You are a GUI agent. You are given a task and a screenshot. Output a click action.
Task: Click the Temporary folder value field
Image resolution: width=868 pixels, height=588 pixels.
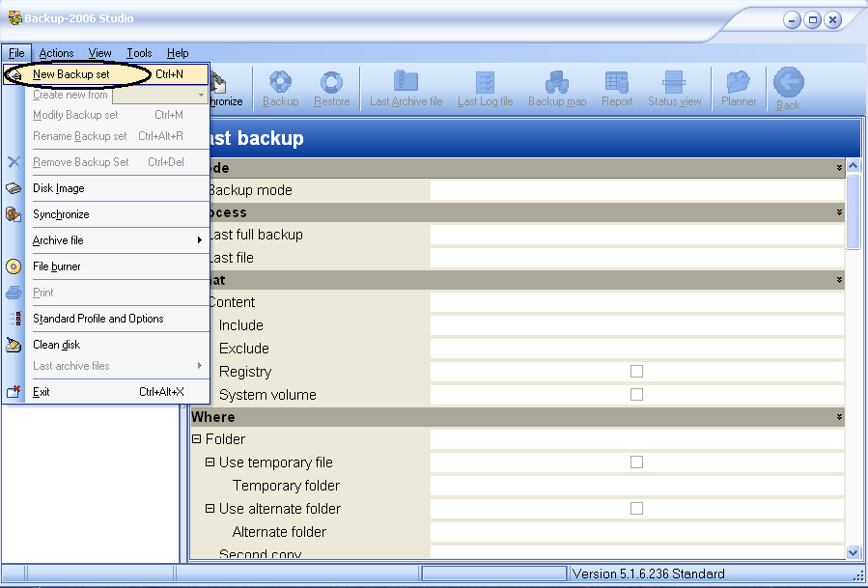[637, 486]
